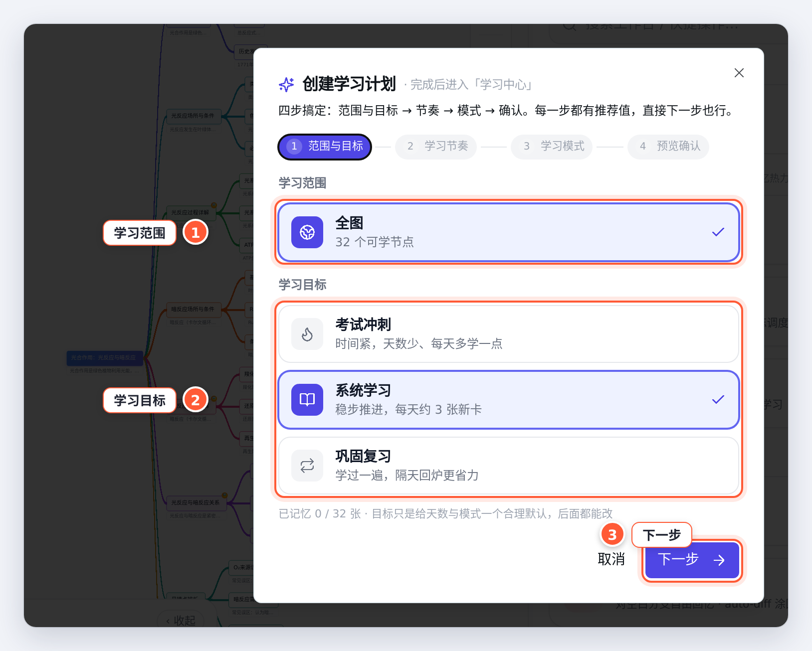Click the text 32 个可学节点
Screen dimensions: 812x651
pyautogui.click(x=375, y=242)
